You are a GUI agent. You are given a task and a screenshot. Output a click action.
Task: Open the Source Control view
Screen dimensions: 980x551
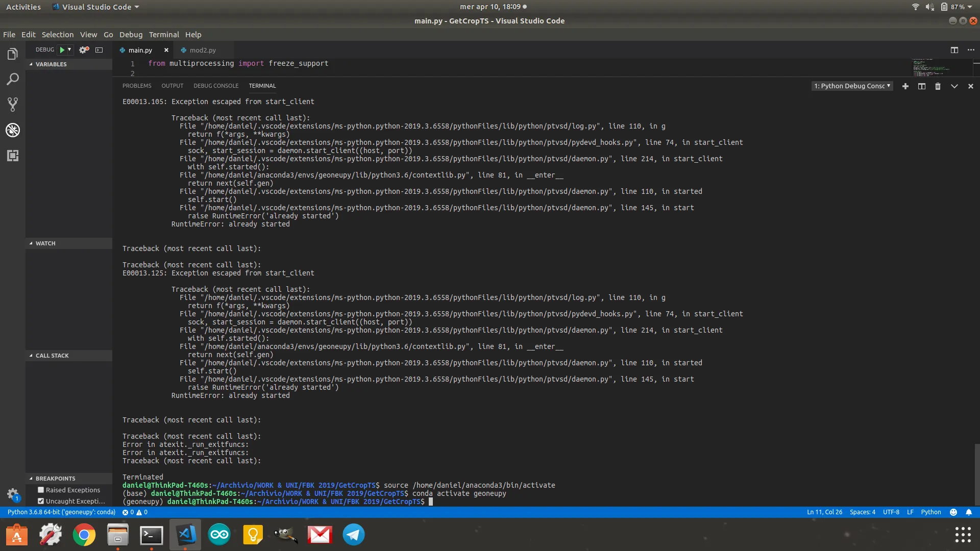click(13, 105)
